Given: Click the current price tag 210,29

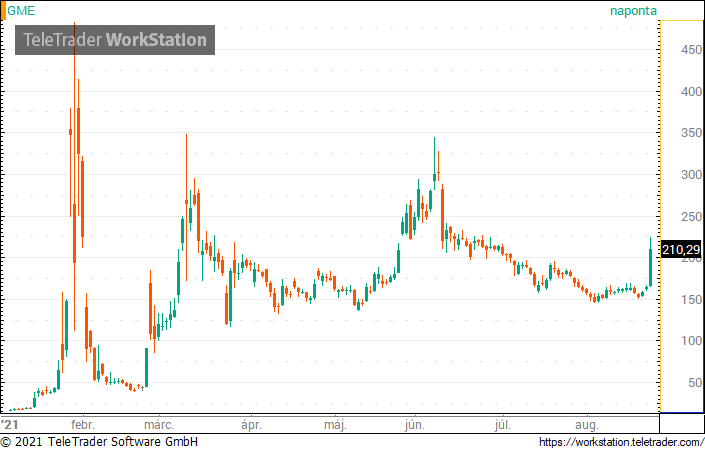Looking at the screenshot, I should tap(681, 250).
